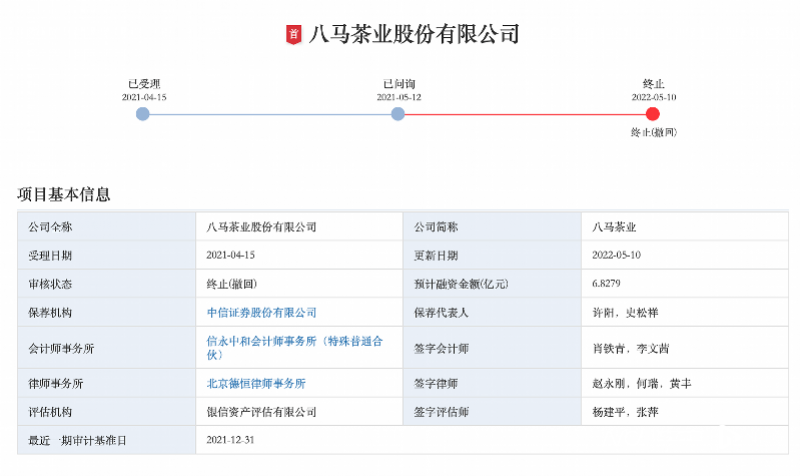Click the 更新日期 value 2022-05-10
Screen dimensions: 800x476
coord(616,255)
